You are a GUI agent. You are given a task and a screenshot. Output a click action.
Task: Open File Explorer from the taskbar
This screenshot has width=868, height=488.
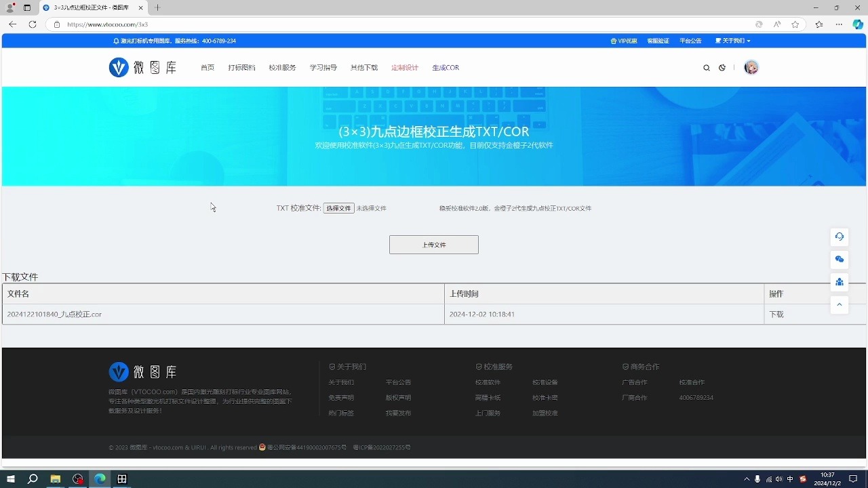click(x=56, y=479)
